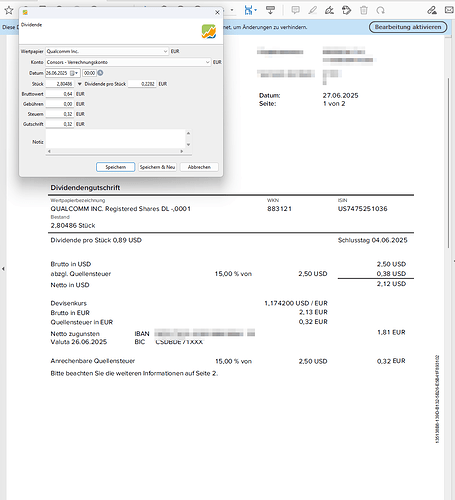
Task: Click the scan and OCR tool icon
Action: 248,10
